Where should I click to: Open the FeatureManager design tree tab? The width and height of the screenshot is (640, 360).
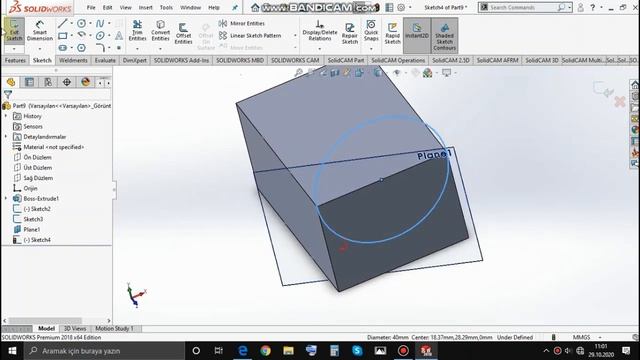pos(11,82)
